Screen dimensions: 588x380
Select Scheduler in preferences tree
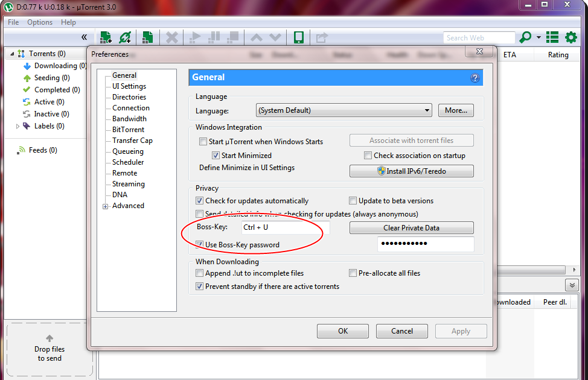128,162
